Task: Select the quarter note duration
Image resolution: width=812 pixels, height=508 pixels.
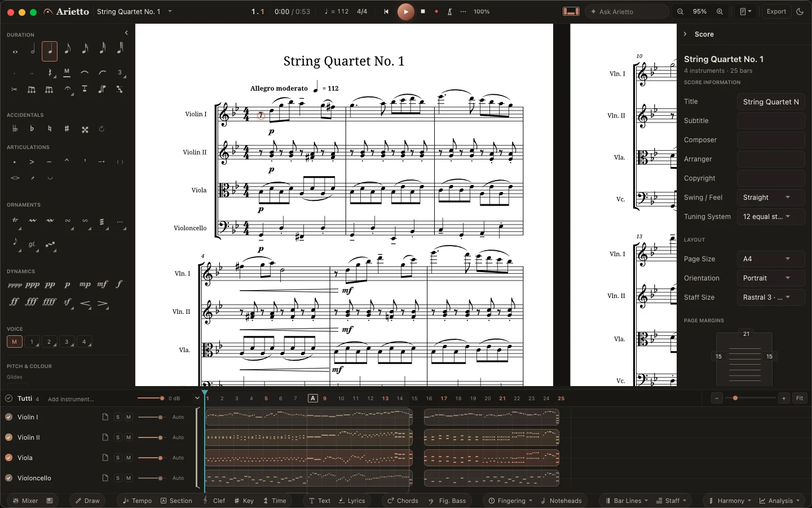Action: pyautogui.click(x=50, y=51)
